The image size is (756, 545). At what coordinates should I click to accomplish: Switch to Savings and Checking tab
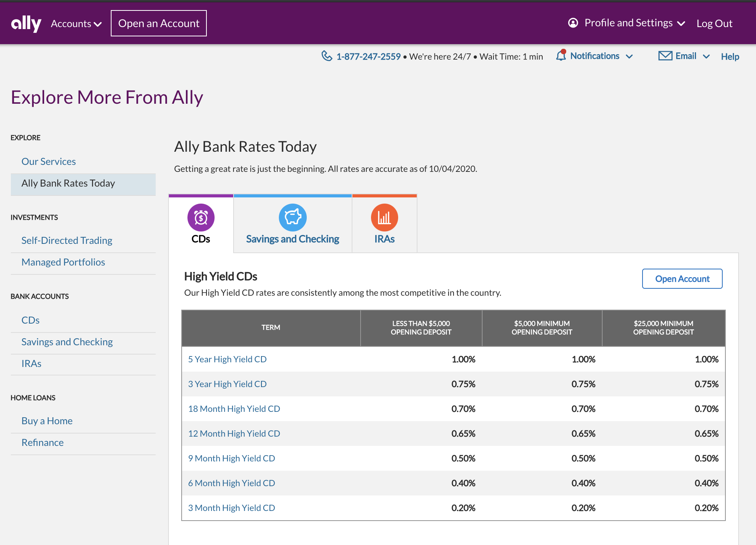tap(293, 225)
